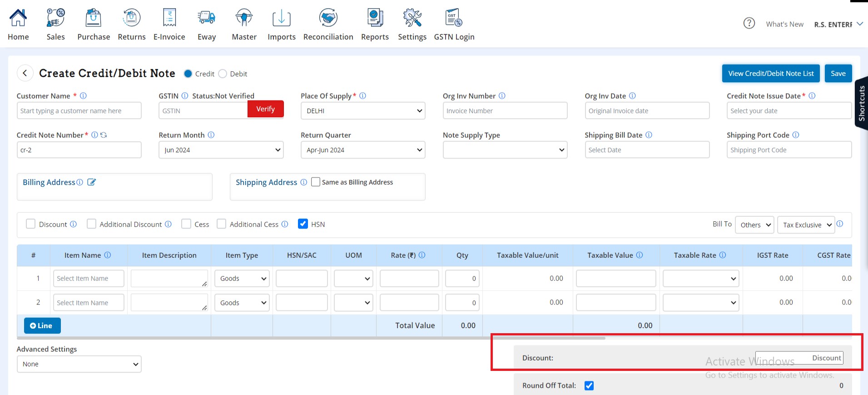Enable the Additional Discount checkbox
This screenshot has height=395, width=868.
91,224
